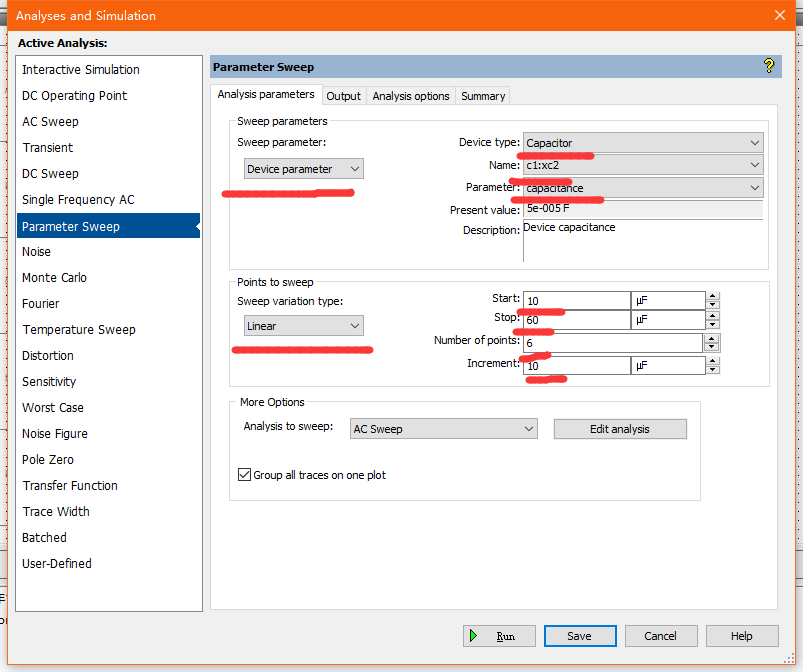Open the yellow question mark help icon

point(769,66)
